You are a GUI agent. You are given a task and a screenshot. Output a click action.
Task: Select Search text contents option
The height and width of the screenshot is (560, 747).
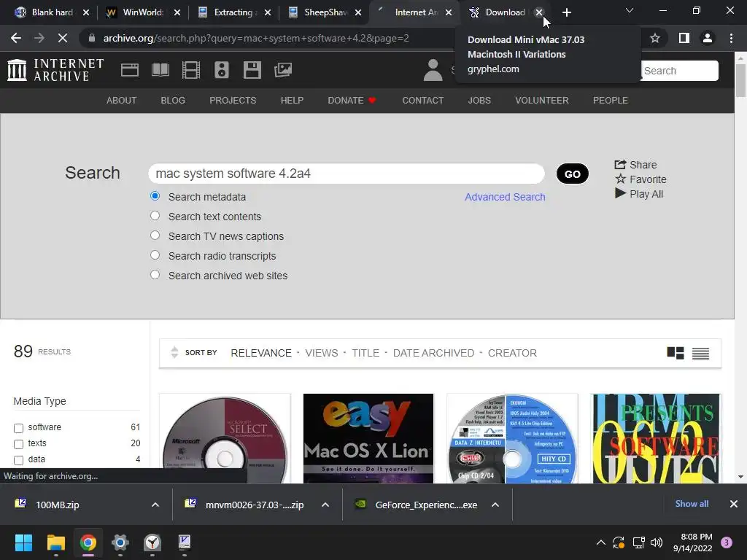(155, 216)
